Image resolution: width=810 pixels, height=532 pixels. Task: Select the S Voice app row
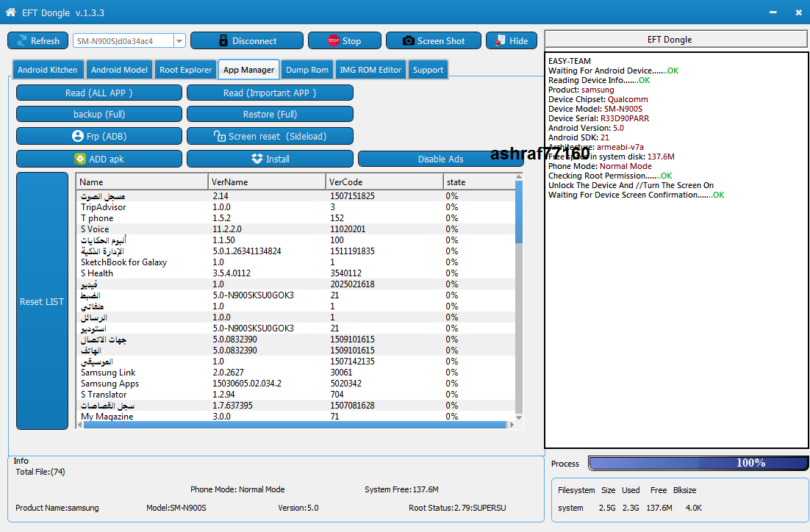pyautogui.click(x=295, y=229)
